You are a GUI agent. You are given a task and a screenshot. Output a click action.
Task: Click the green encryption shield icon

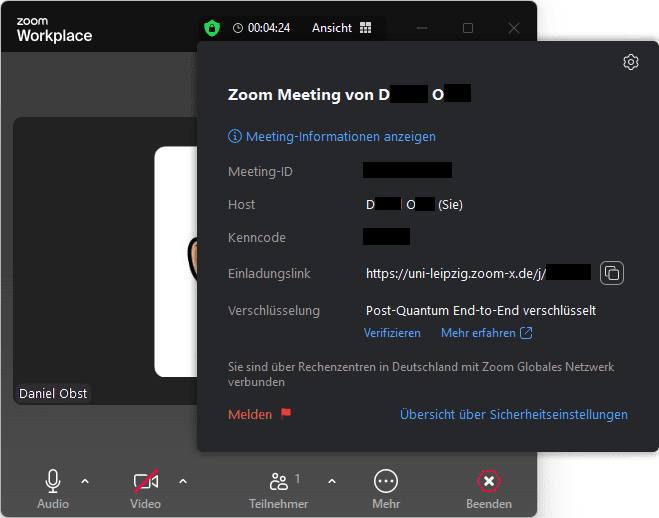212,28
